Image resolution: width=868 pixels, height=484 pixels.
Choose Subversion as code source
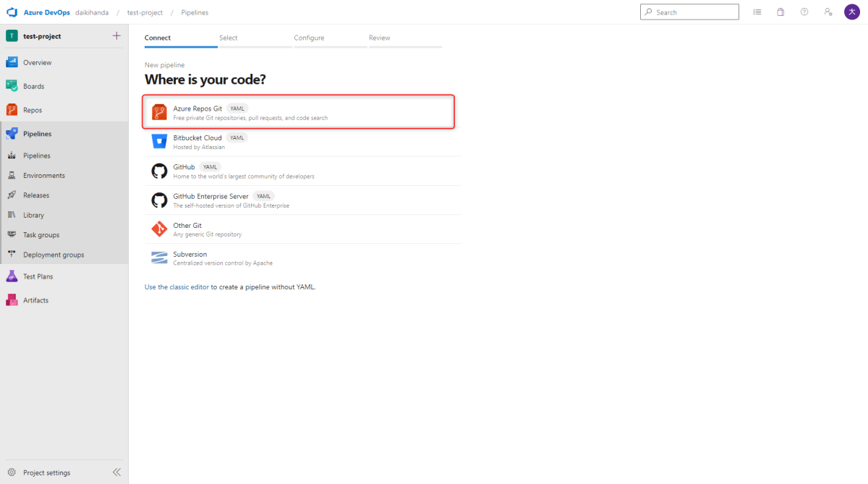tap(303, 258)
